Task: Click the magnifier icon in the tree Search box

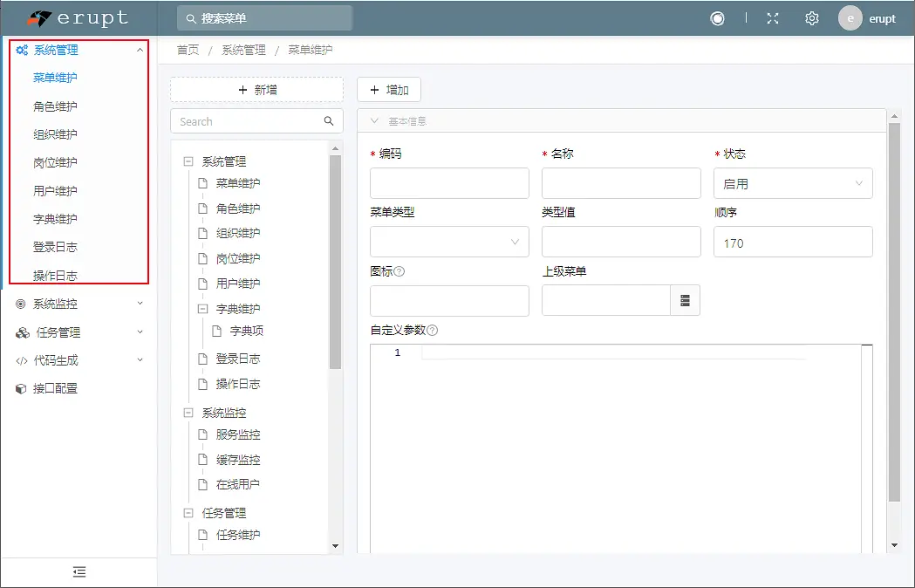Action: 329,121
